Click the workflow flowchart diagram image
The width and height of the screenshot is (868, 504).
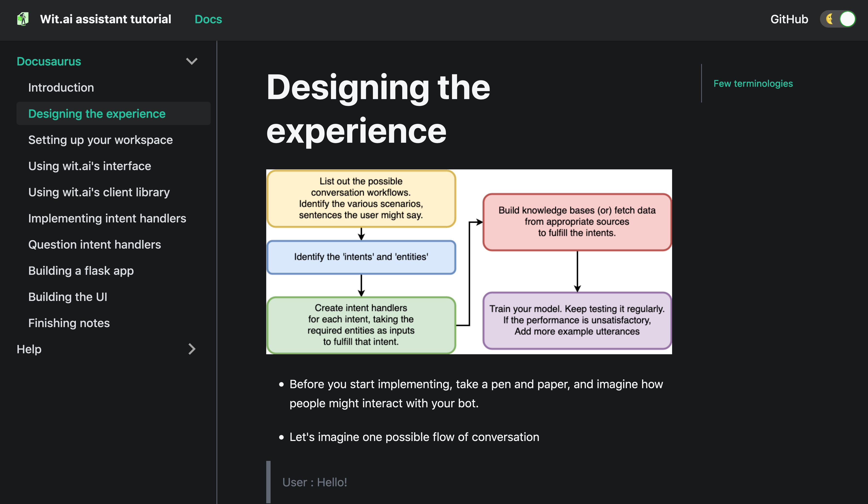(x=469, y=262)
